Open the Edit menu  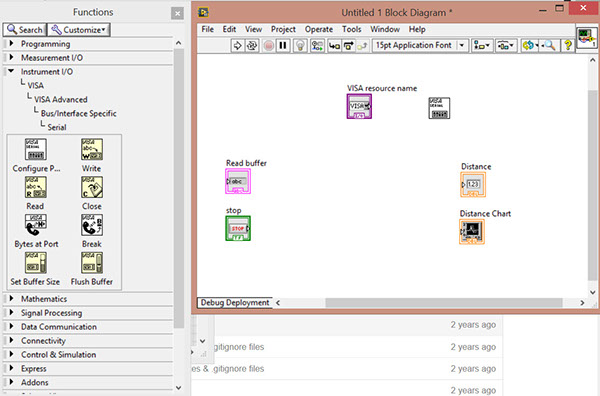[229, 29]
